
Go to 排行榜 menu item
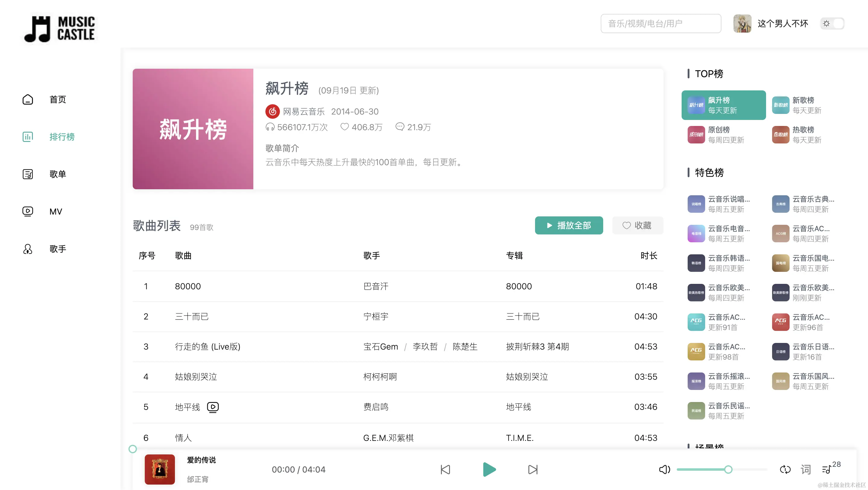[x=62, y=137]
